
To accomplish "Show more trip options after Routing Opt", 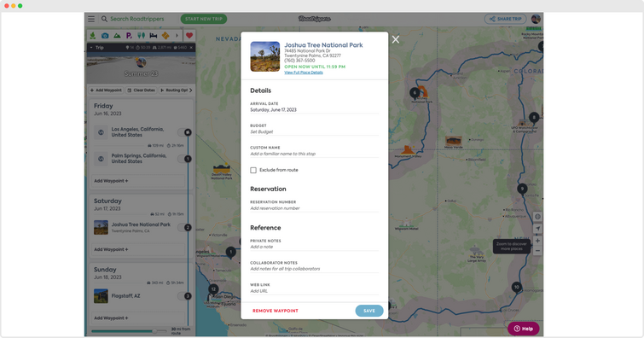I will [x=190, y=90].
